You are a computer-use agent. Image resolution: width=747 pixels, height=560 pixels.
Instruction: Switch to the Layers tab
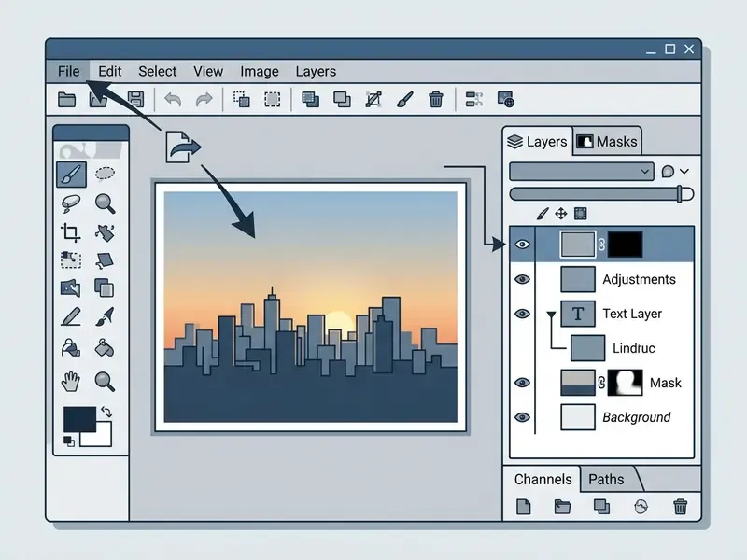click(x=537, y=142)
